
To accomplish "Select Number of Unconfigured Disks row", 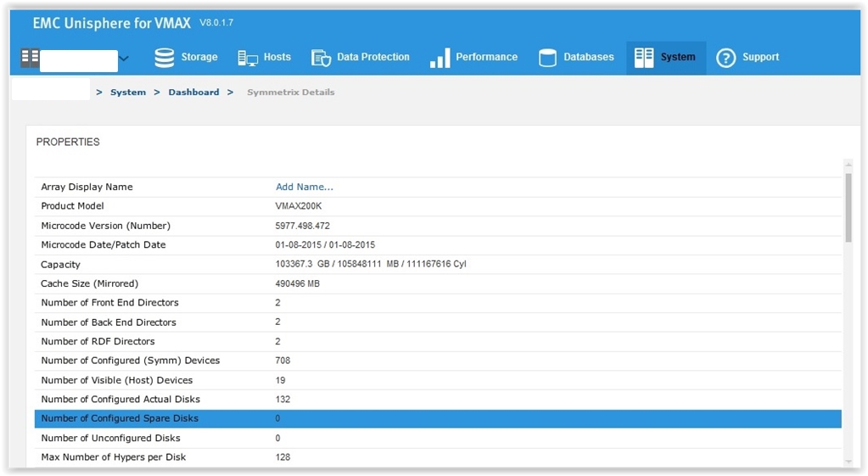I will coord(438,438).
